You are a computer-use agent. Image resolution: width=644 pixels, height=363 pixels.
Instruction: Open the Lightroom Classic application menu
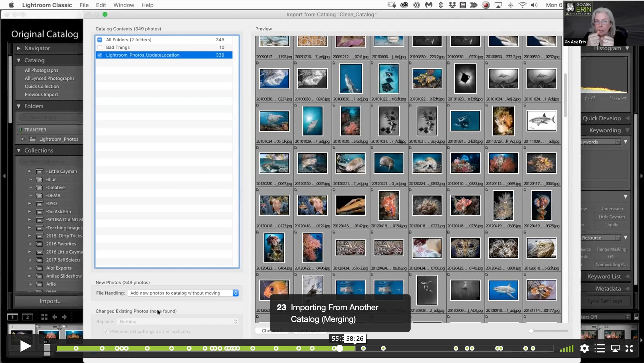point(47,5)
